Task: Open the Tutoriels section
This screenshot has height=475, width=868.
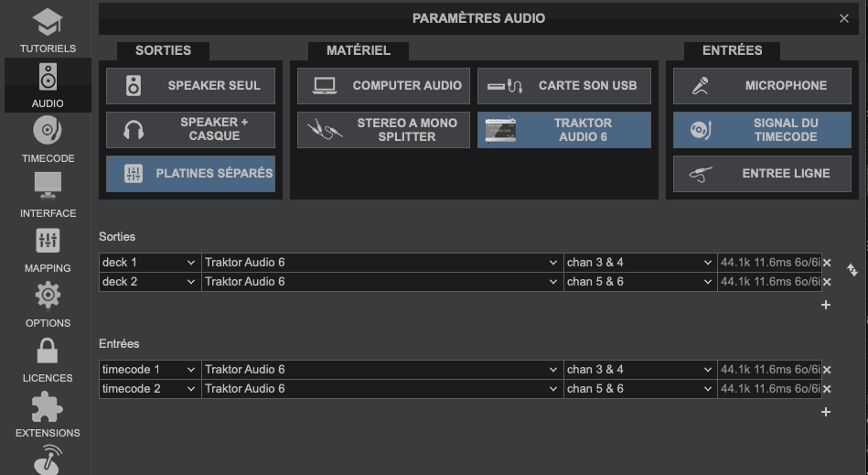Action: pyautogui.click(x=48, y=30)
